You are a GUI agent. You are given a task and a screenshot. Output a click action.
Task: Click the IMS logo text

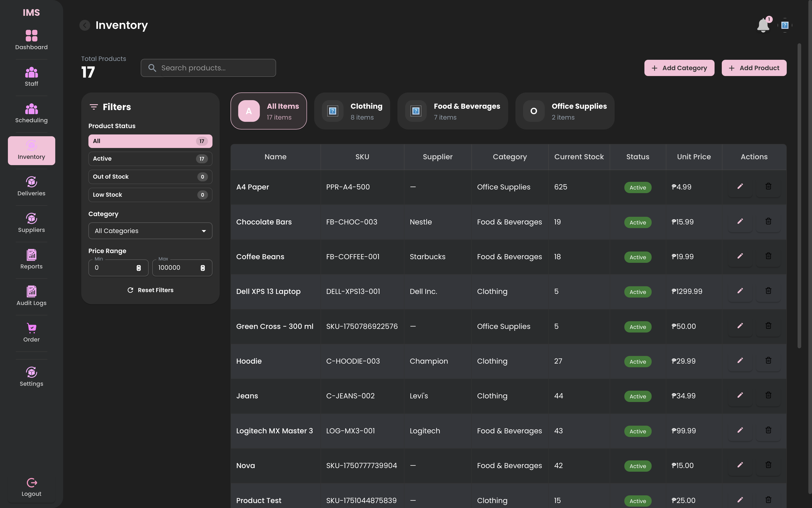coord(31,13)
